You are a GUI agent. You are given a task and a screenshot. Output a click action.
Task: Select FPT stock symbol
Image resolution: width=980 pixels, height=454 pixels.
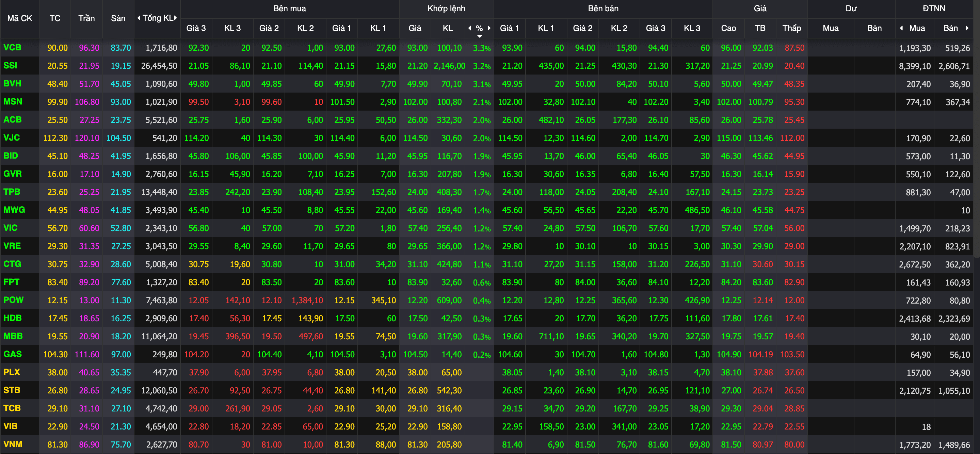click(x=12, y=282)
